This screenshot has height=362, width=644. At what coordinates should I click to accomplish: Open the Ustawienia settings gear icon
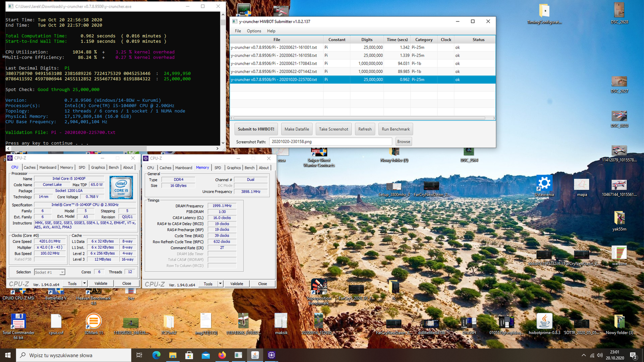tap(544, 186)
